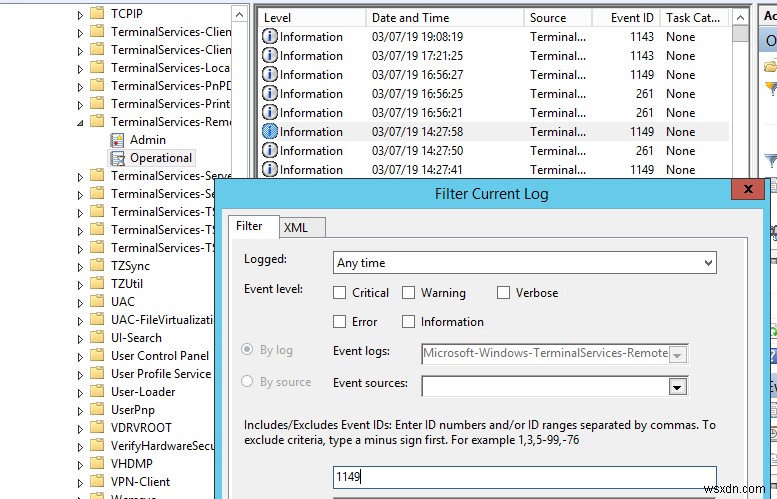Expand the UAC-FileVirtualization tree node
This screenshot has width=777, height=499.
click(80, 322)
